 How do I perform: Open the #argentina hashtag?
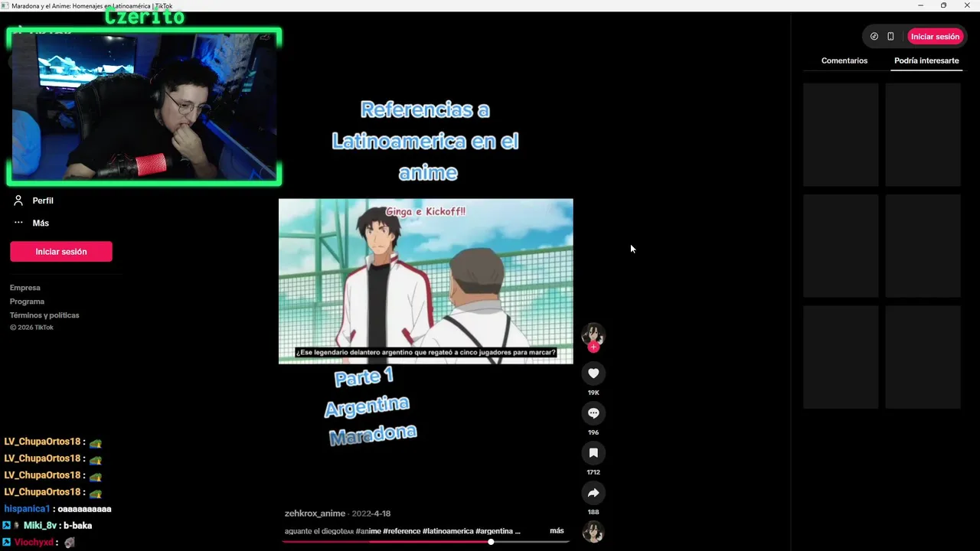pos(494,531)
